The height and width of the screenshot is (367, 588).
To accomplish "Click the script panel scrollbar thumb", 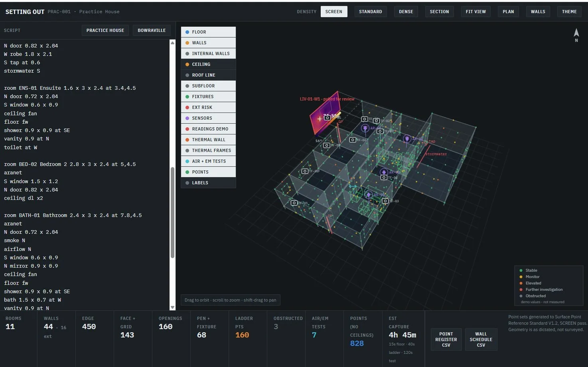I will pos(172,213).
